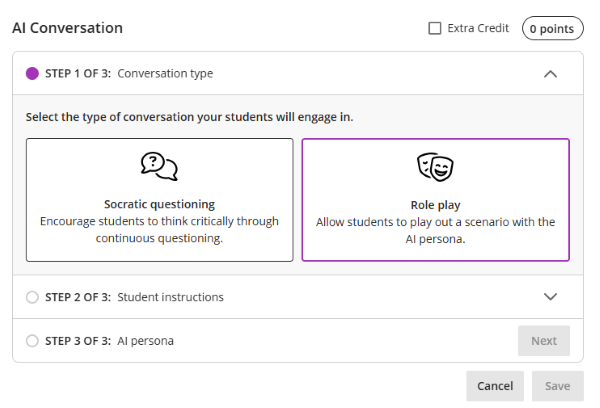
Task: Select the Step 3 of 3 circle indicator
Action: click(32, 341)
